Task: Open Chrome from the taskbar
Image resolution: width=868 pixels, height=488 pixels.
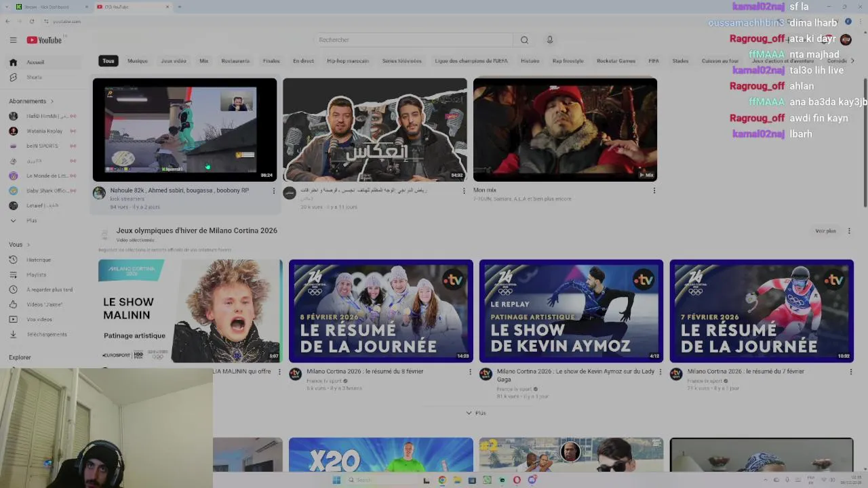Action: 442,480
